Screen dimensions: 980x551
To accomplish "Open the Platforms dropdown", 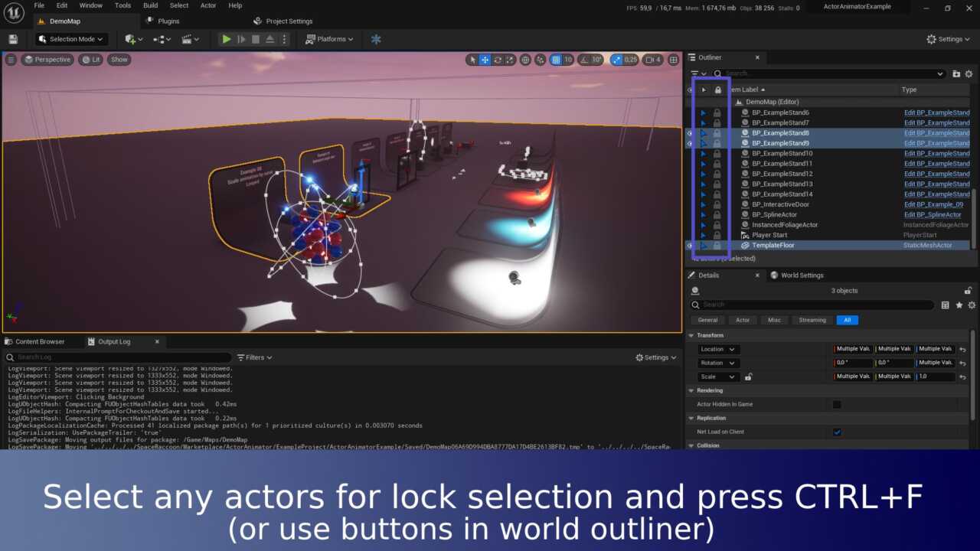I will pyautogui.click(x=329, y=39).
